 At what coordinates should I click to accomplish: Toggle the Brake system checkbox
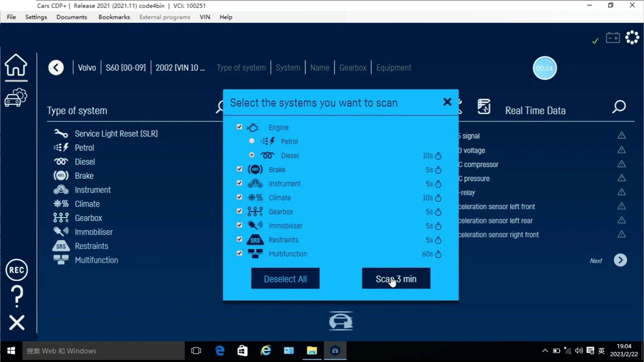[239, 169]
